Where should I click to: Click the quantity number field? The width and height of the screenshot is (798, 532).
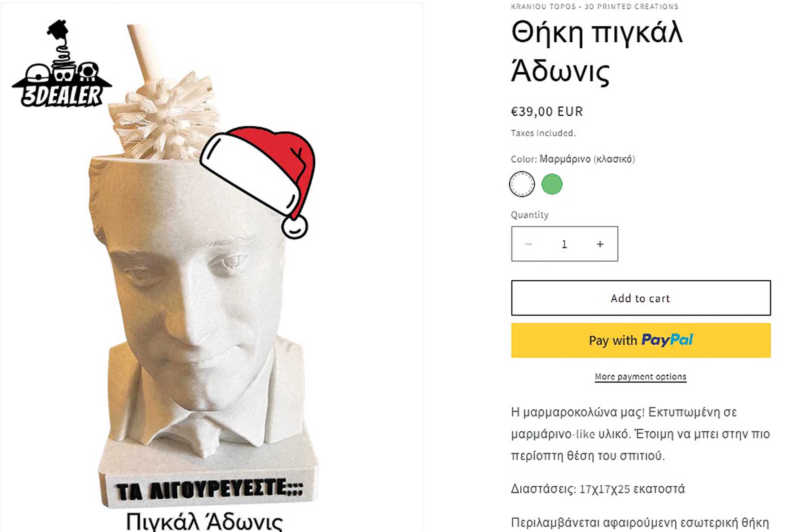(564, 244)
